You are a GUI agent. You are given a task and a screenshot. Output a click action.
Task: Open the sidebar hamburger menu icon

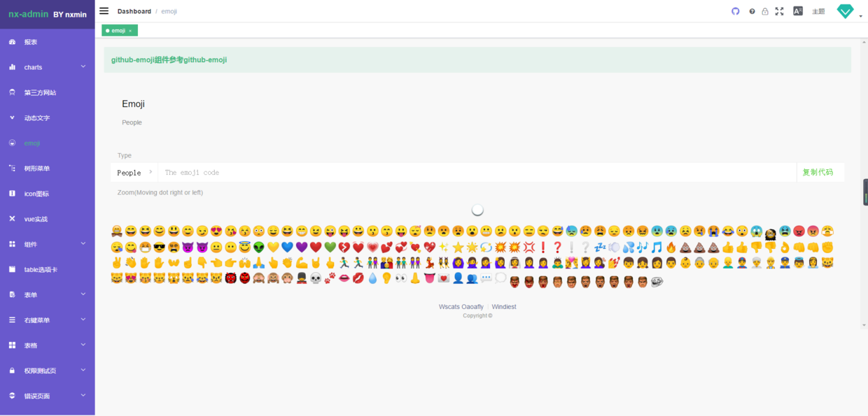click(104, 10)
